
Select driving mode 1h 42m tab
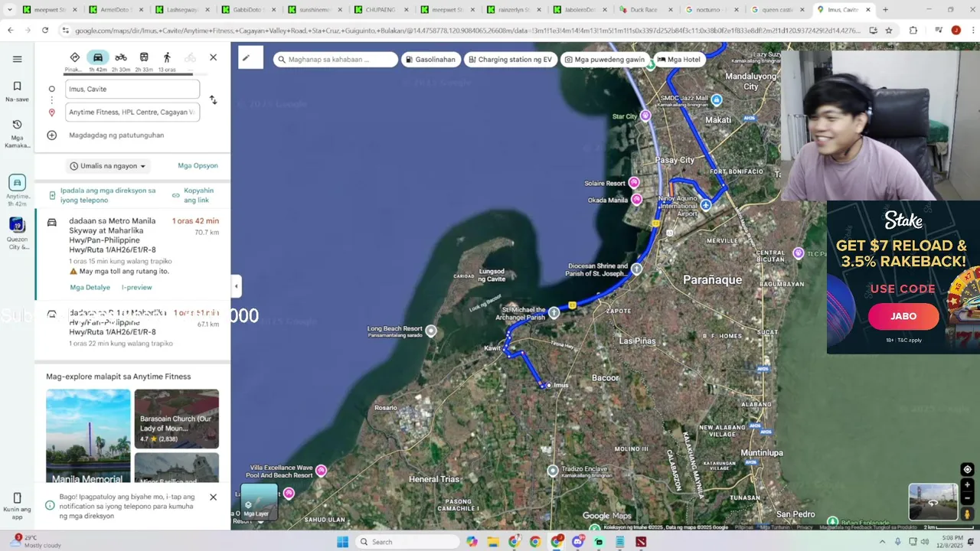tap(98, 61)
